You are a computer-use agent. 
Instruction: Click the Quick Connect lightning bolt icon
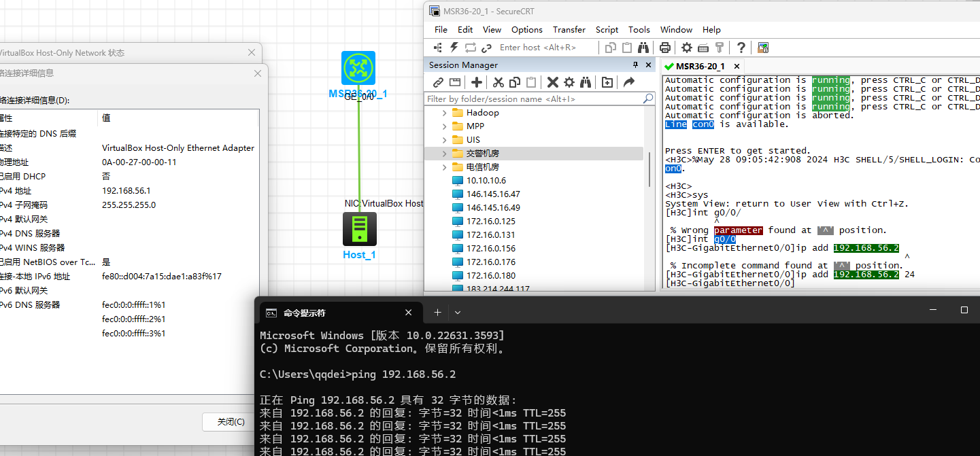pos(454,48)
